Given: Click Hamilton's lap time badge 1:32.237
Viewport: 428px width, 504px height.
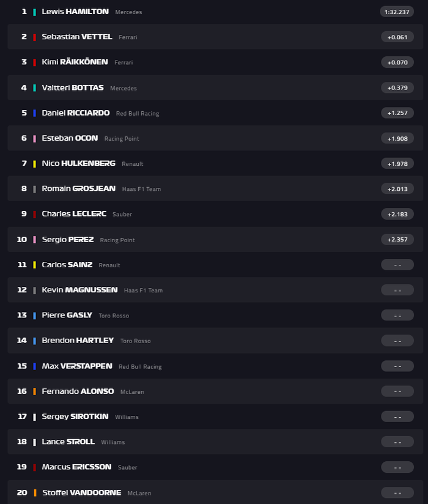Looking at the screenshot, I should 398,11.
